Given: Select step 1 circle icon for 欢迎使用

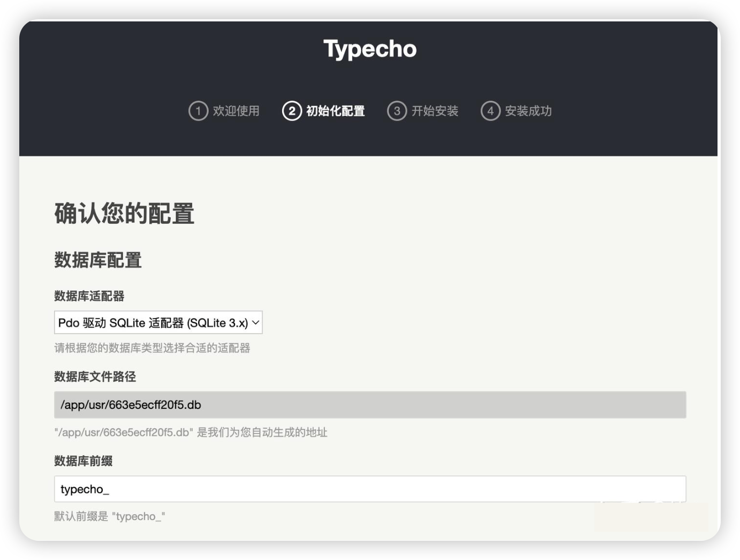Looking at the screenshot, I should pyautogui.click(x=198, y=111).
